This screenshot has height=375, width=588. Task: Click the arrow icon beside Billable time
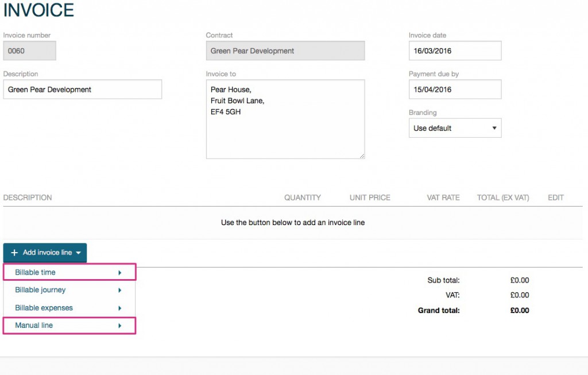coord(119,272)
